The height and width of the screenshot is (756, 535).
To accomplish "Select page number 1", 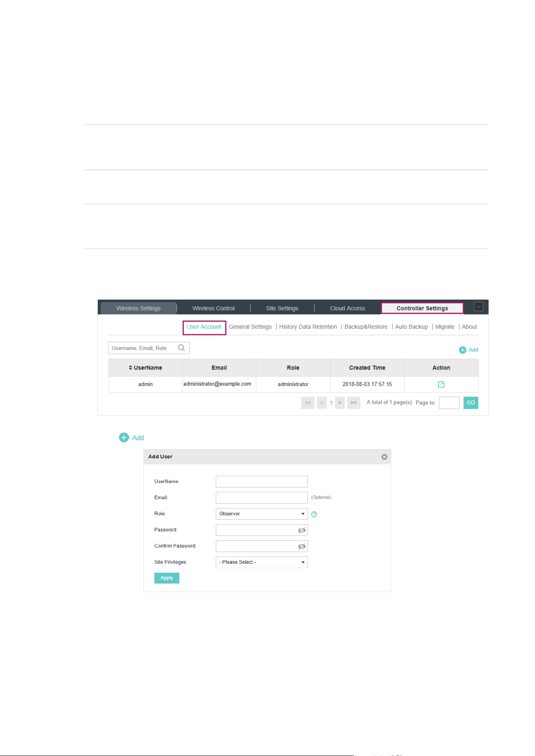I will pos(331,403).
